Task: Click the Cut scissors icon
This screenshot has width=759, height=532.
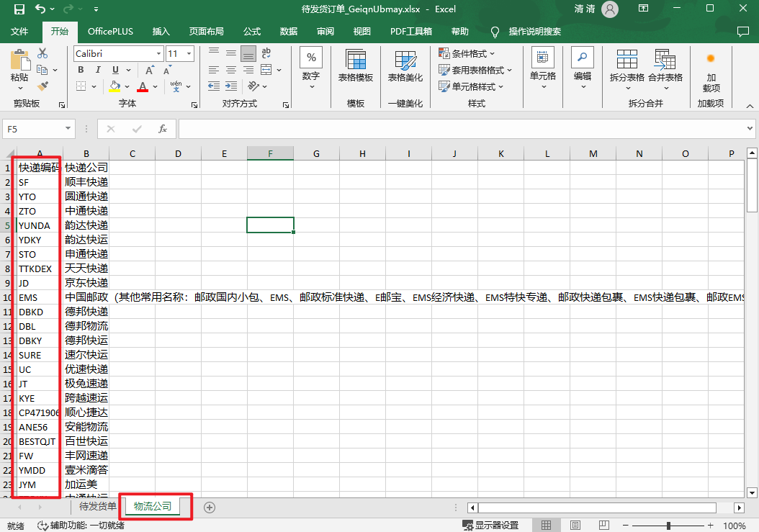Action: (x=42, y=53)
